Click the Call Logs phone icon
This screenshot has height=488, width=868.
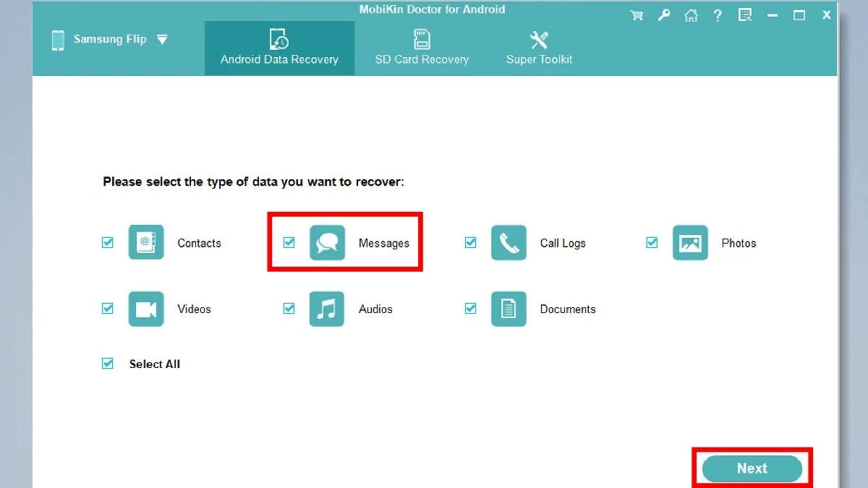point(509,243)
